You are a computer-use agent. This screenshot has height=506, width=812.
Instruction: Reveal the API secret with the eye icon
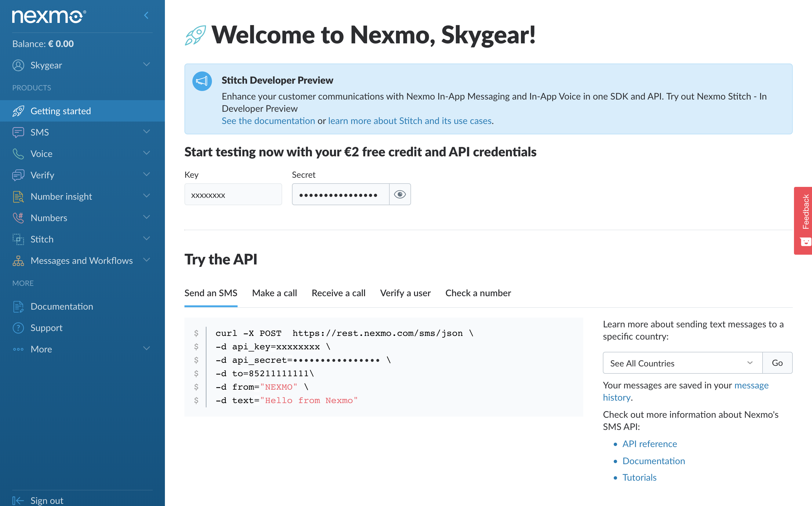(400, 194)
